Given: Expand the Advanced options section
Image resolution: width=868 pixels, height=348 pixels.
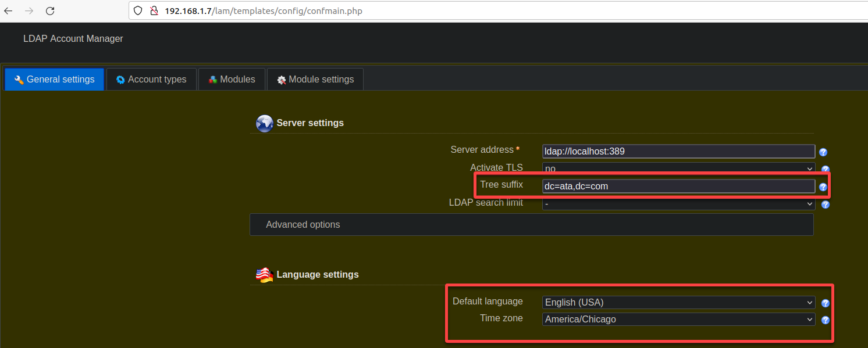Looking at the screenshot, I should pos(532,224).
